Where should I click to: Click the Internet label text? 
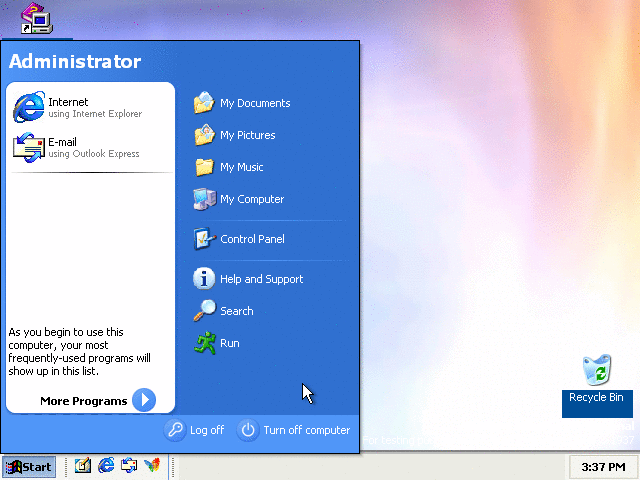(x=68, y=102)
